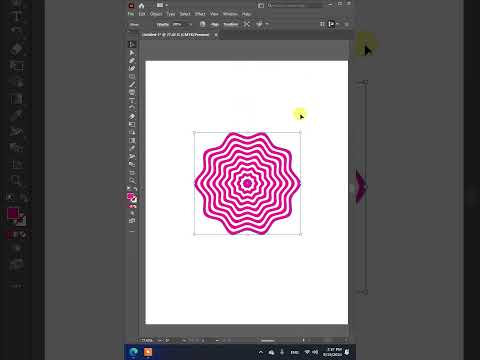Click the search field in the title bar

tap(295, 5)
